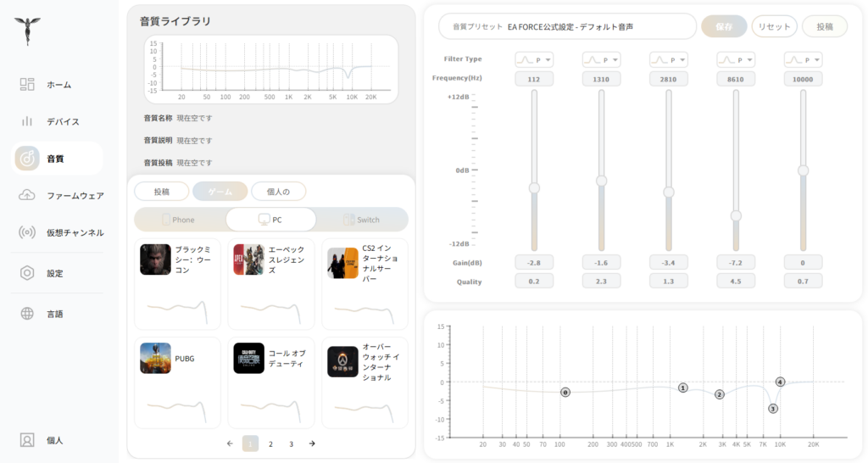Screen dimensions: 868x463
Task: Click the 1310 Hz gain slider handle
Action: pyautogui.click(x=601, y=181)
